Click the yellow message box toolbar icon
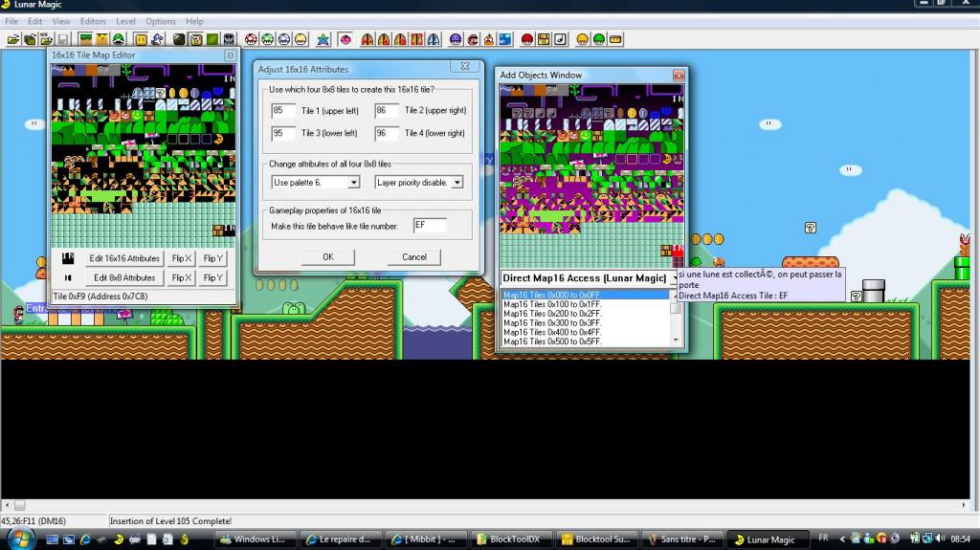The image size is (980, 550). [615, 39]
